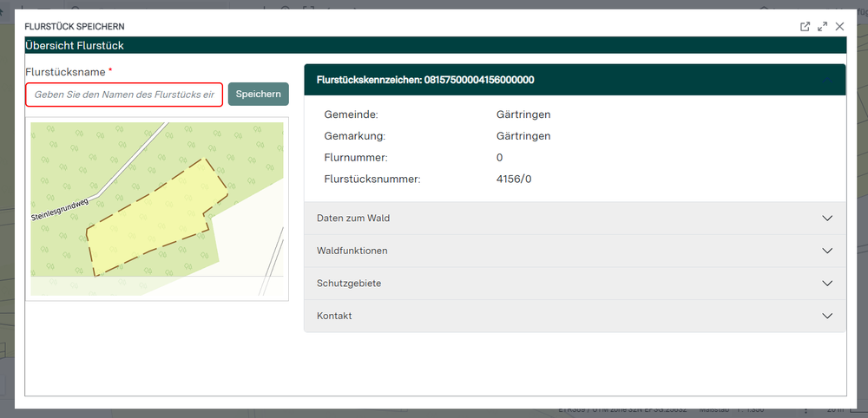
Task: Click the FLURSTÜCK SPEICHERN dialog title
Action: (x=75, y=27)
